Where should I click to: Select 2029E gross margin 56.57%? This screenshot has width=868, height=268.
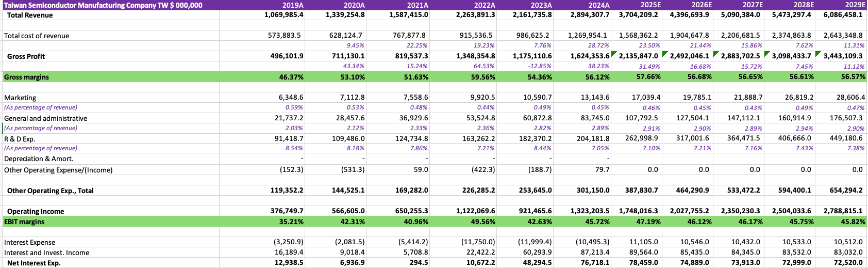coord(854,77)
